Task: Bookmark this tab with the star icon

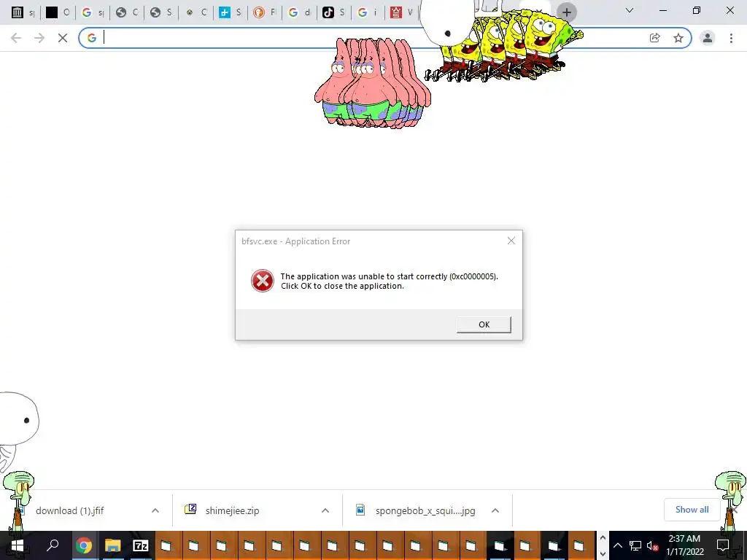Action: (678, 38)
